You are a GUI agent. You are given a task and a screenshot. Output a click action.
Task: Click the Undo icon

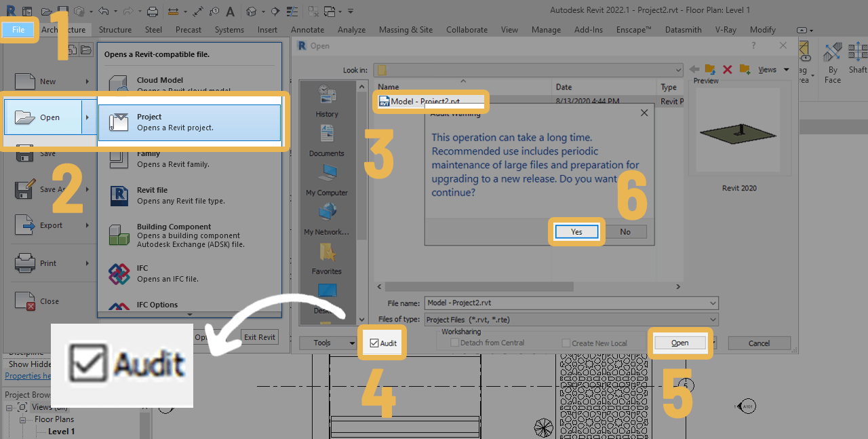[x=104, y=10]
